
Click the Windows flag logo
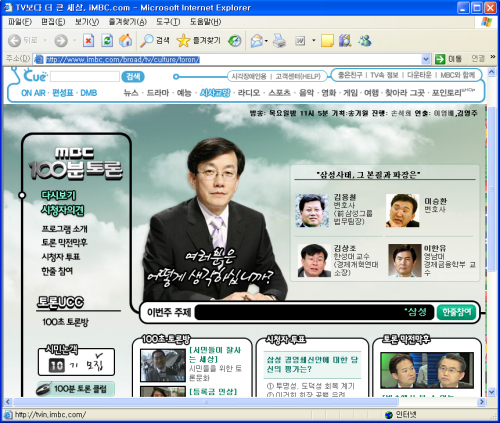[487, 22]
